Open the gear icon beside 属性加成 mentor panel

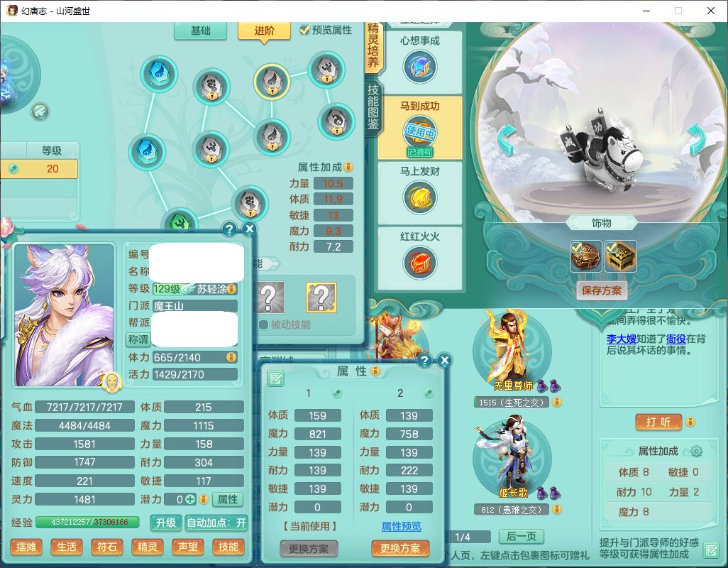(697, 451)
